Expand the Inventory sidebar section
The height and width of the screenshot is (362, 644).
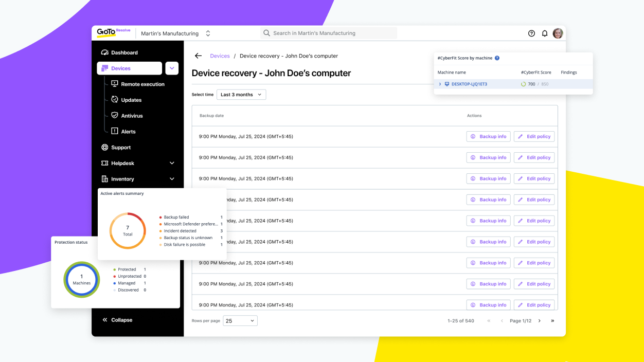171,178
